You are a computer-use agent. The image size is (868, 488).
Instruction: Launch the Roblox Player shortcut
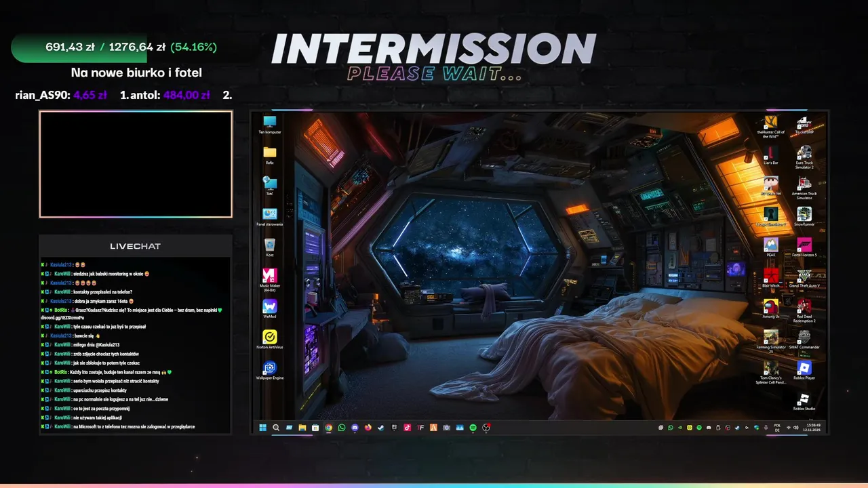click(804, 370)
